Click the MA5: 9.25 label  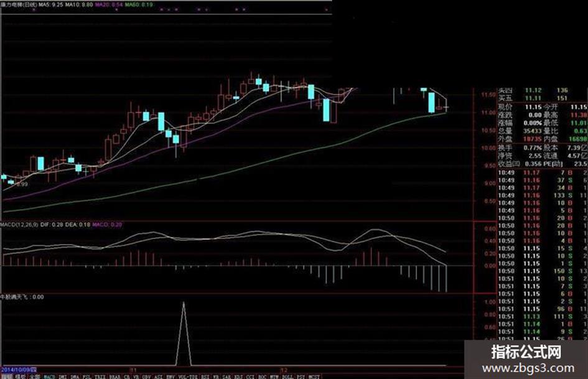pos(50,4)
